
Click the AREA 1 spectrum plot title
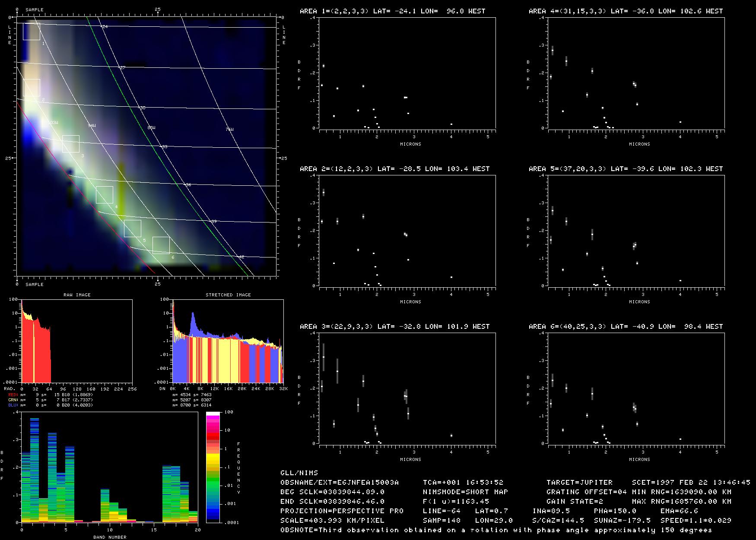coord(392,11)
